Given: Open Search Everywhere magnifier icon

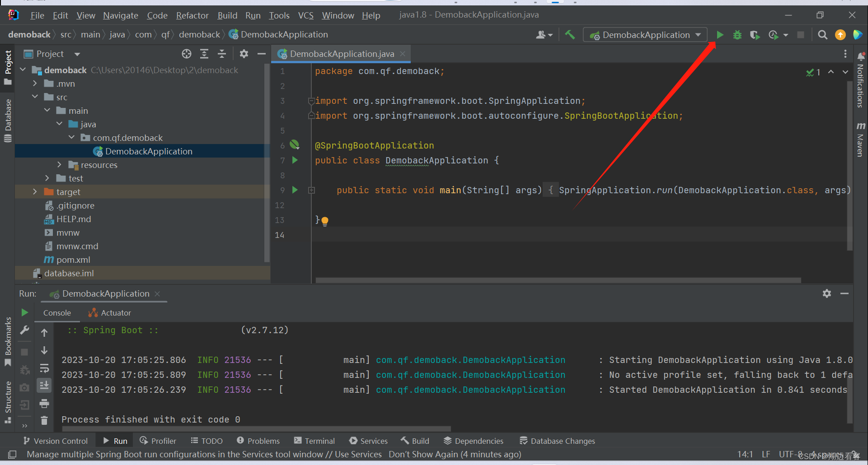Looking at the screenshot, I should tap(822, 35).
